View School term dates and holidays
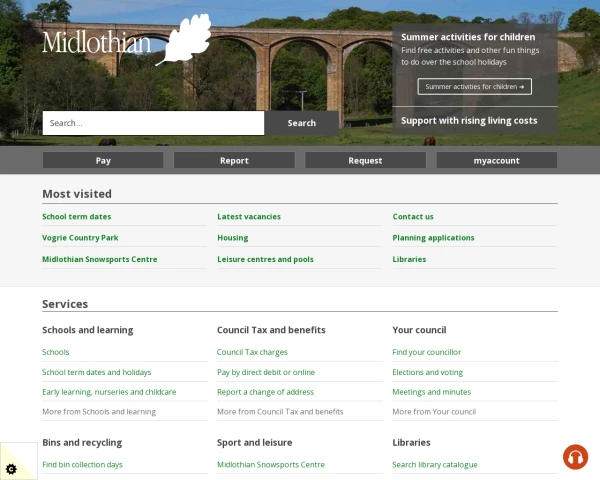600x480 pixels. click(x=96, y=372)
